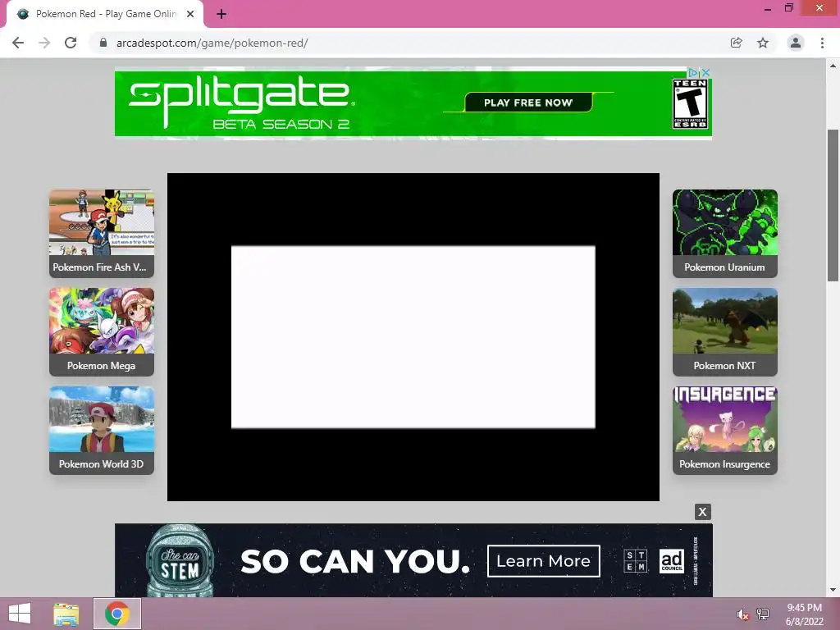Open Pokemon World 3D game thumbnail
The height and width of the screenshot is (630, 840).
point(102,431)
